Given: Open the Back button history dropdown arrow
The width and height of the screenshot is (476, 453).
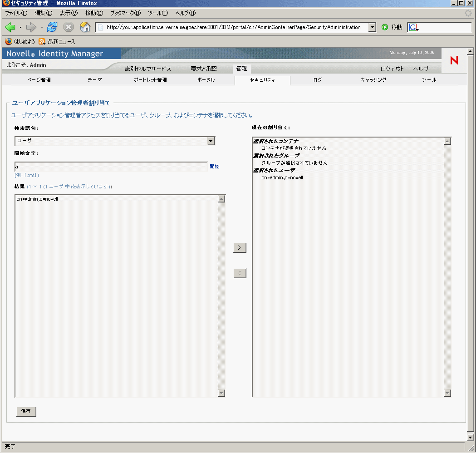Looking at the screenshot, I should [20, 27].
